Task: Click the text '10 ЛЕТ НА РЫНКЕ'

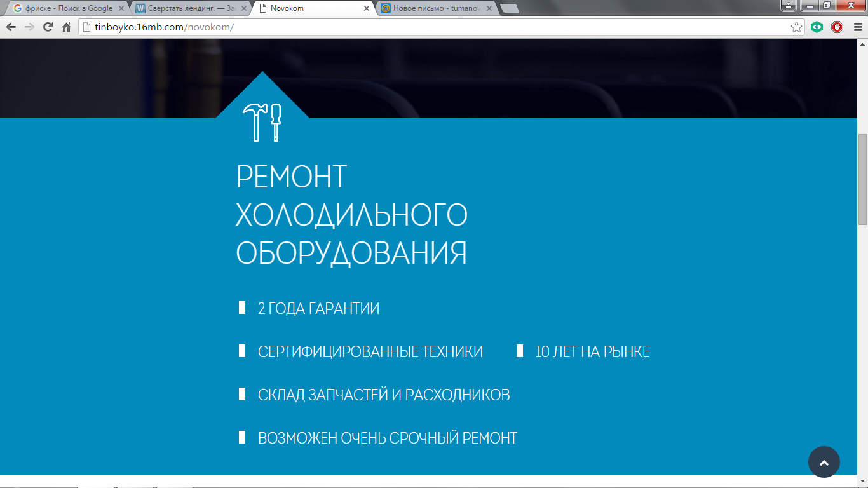Action: 593,352
